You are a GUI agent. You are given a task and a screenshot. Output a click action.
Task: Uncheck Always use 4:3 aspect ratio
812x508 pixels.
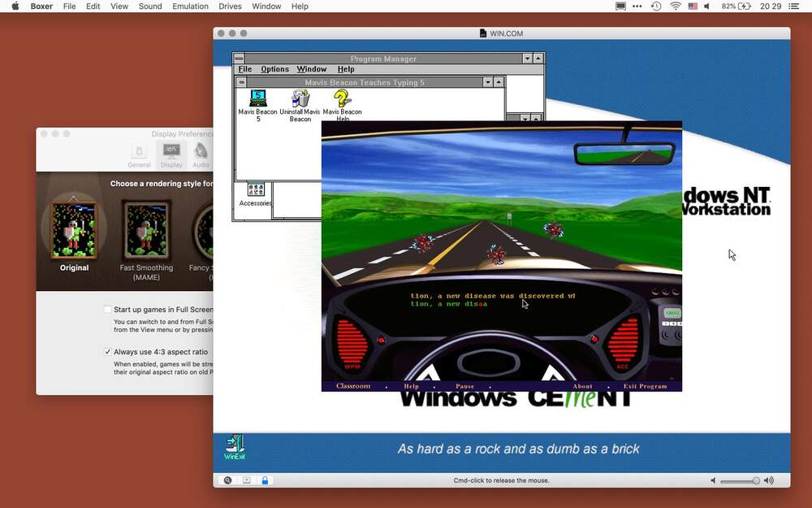(107, 351)
